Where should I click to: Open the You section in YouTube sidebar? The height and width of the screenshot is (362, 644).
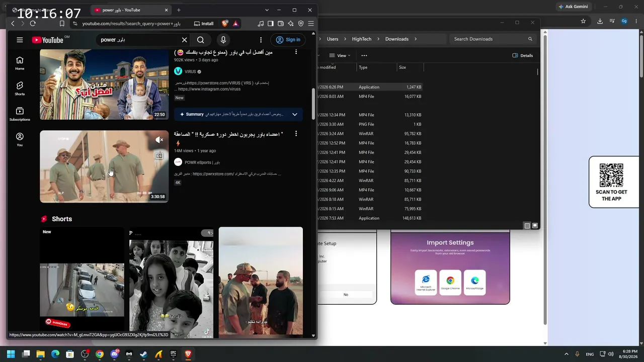click(x=20, y=139)
